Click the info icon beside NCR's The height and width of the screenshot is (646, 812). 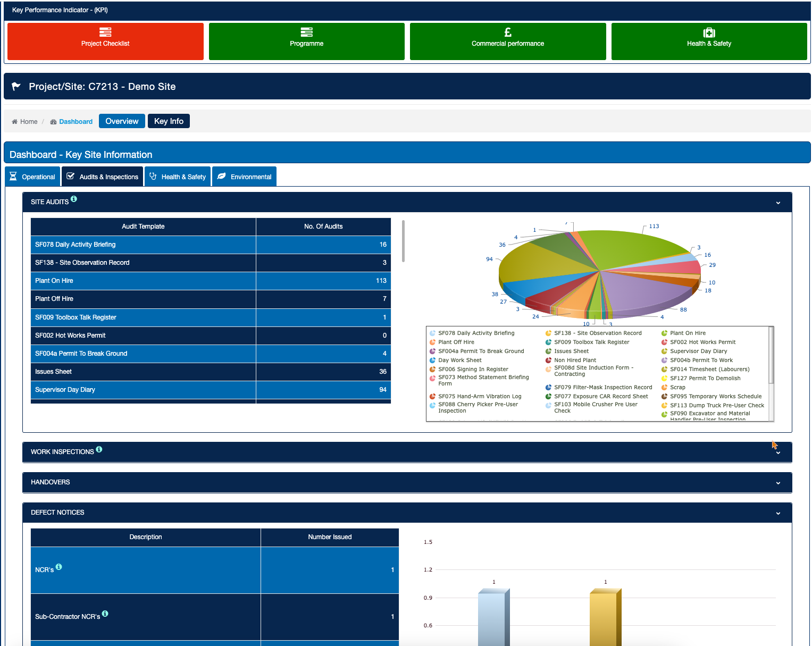coord(59,567)
